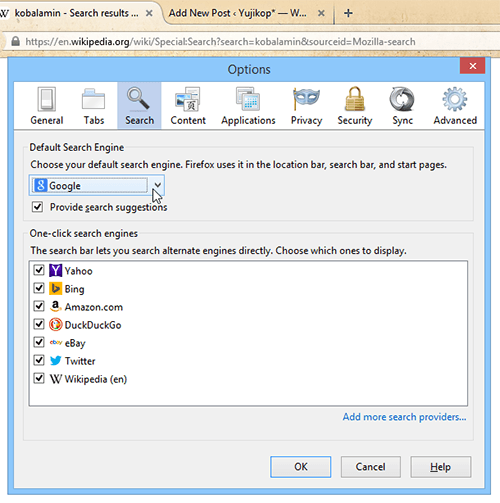Switch to the Add New Post tab

246,13
